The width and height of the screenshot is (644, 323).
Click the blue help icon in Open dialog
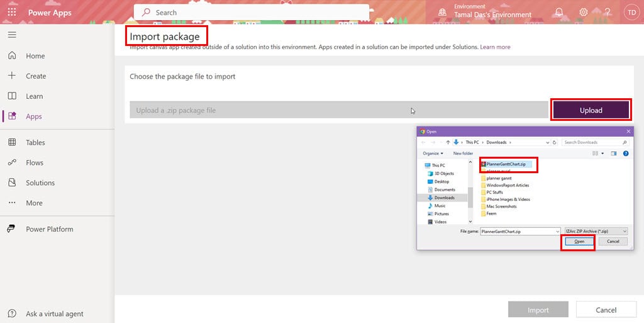tap(626, 153)
